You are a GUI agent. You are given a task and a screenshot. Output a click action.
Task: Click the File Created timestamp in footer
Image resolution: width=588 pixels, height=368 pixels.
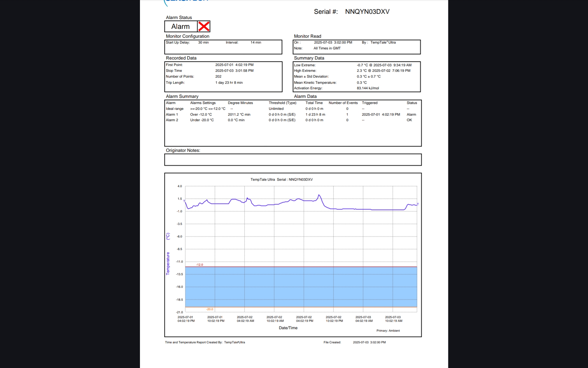(x=369, y=342)
